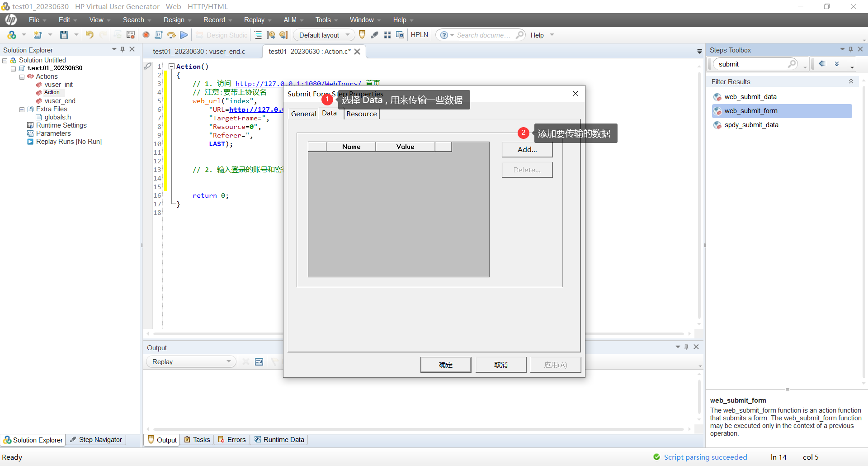
Task: Click the structured list toolbar icon
Action: click(258, 35)
